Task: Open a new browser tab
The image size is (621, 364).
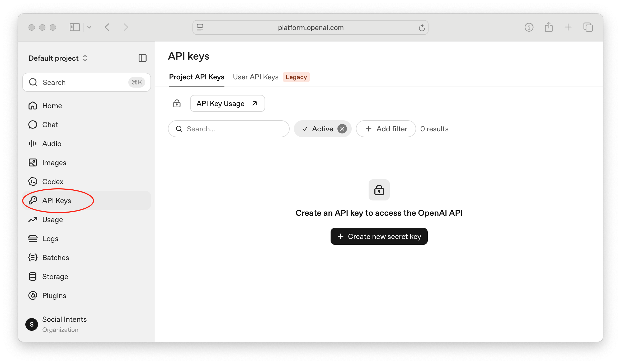Action: [568, 27]
